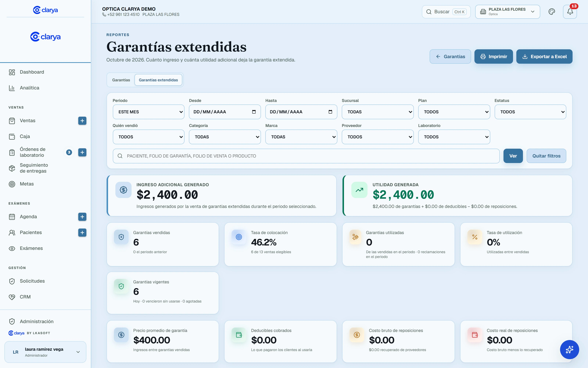Add appointment with Agenda plus icon
Screen dimensions: 588x368
(x=82, y=217)
